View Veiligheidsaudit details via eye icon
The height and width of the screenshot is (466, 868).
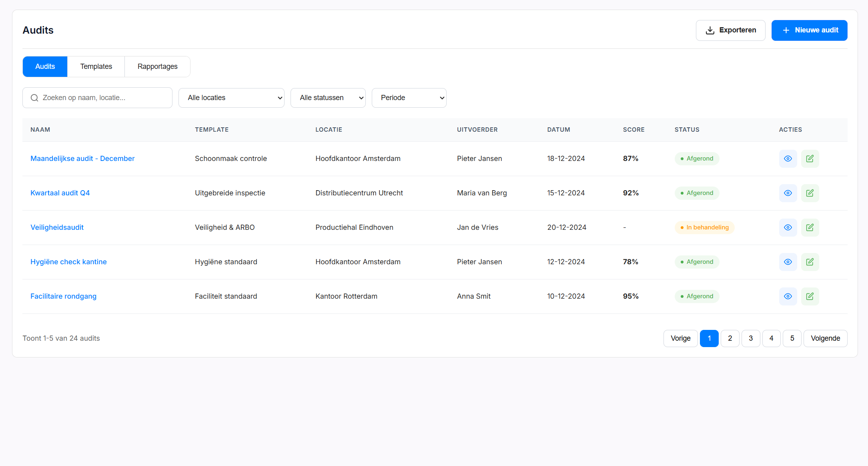pyautogui.click(x=788, y=227)
